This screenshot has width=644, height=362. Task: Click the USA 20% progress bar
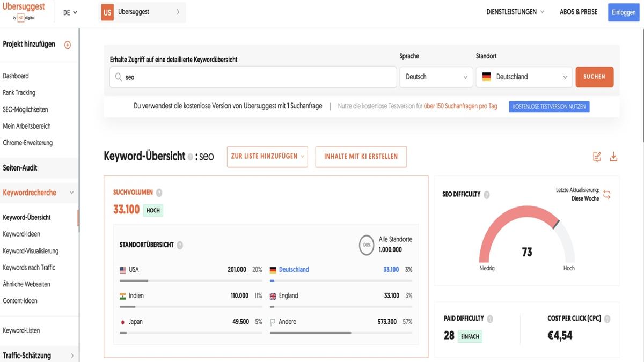click(191, 280)
